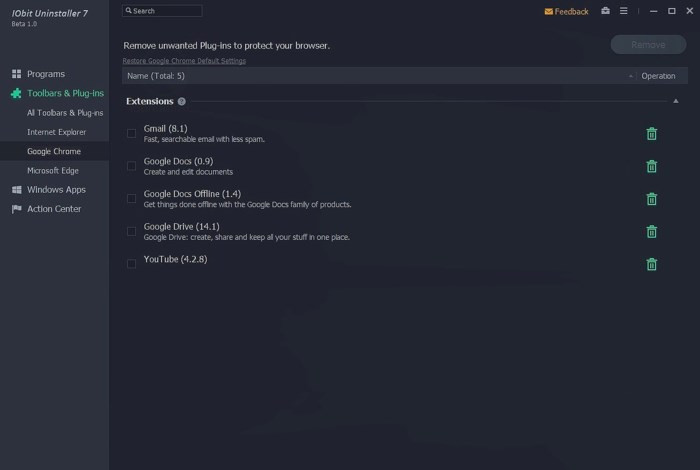
Task: Click the Google Drive trash icon
Action: 651,231
